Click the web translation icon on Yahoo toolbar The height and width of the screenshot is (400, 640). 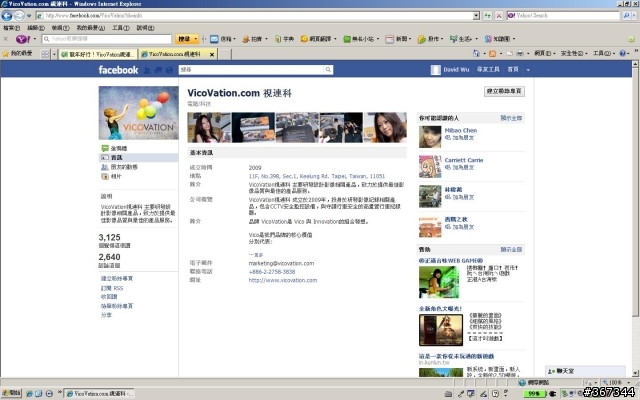point(304,39)
